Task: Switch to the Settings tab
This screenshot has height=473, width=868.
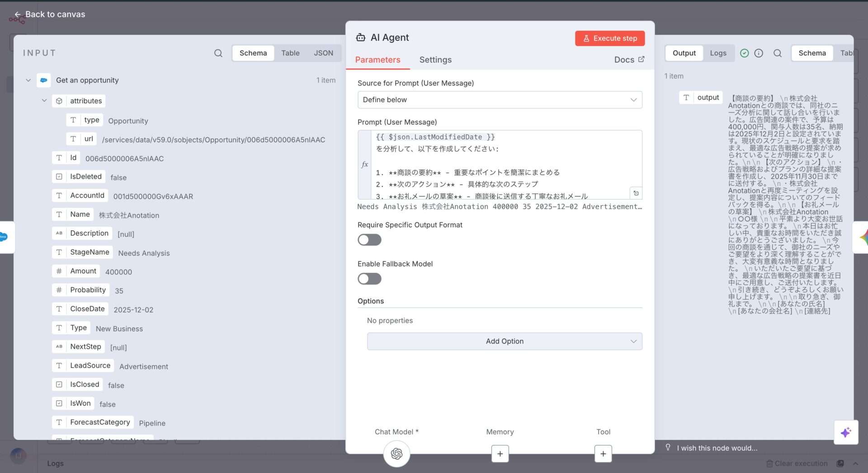Action: (x=435, y=60)
